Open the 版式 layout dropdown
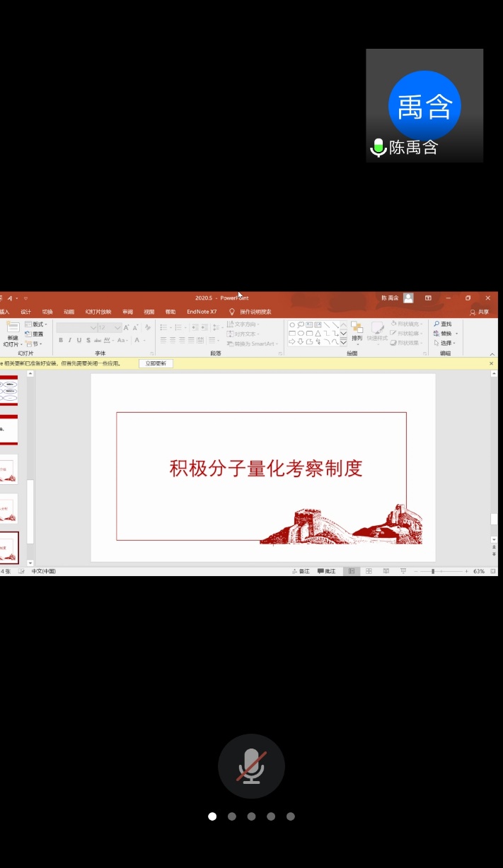This screenshot has width=503, height=868. (37, 324)
